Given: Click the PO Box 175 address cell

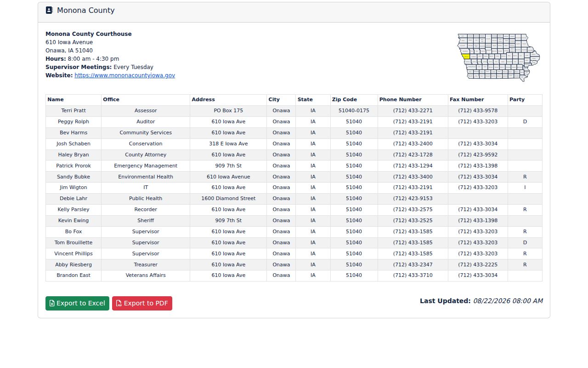Looking at the screenshot, I should click(x=228, y=111).
